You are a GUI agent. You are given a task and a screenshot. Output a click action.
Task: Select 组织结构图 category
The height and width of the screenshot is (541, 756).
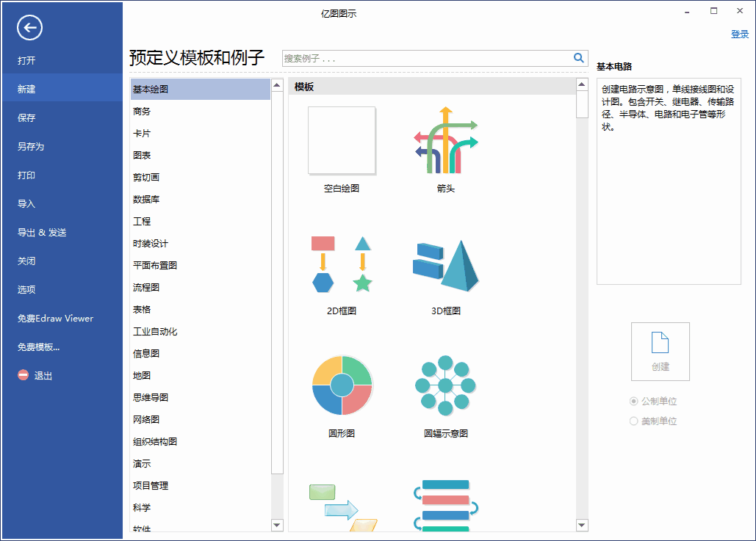pos(200,442)
